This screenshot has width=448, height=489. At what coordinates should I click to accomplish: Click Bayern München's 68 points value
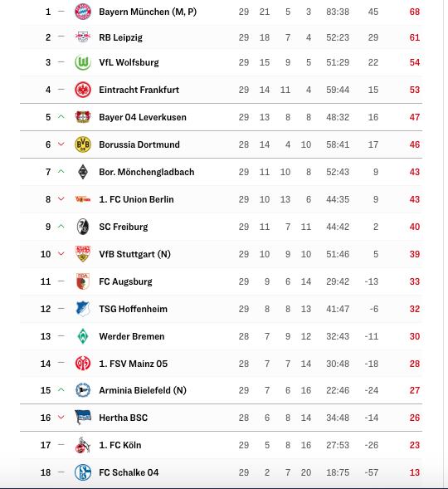[x=415, y=12]
